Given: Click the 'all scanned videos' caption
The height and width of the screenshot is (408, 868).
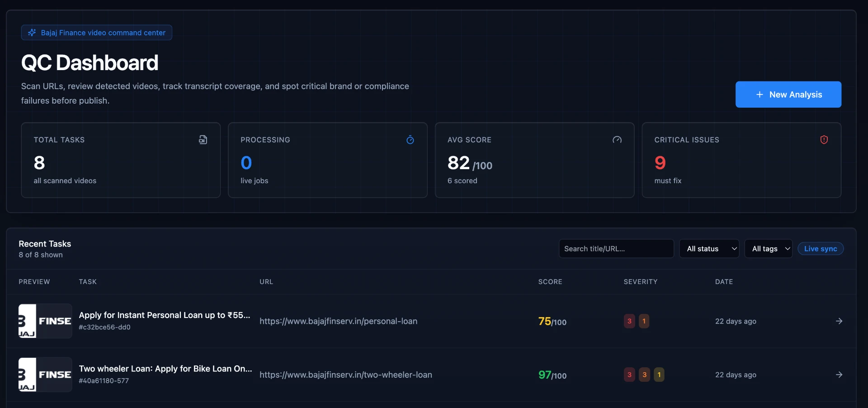Looking at the screenshot, I should click(x=65, y=180).
